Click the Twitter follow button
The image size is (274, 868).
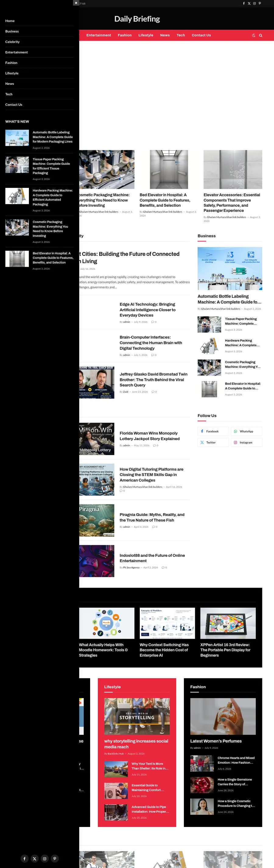213,442
